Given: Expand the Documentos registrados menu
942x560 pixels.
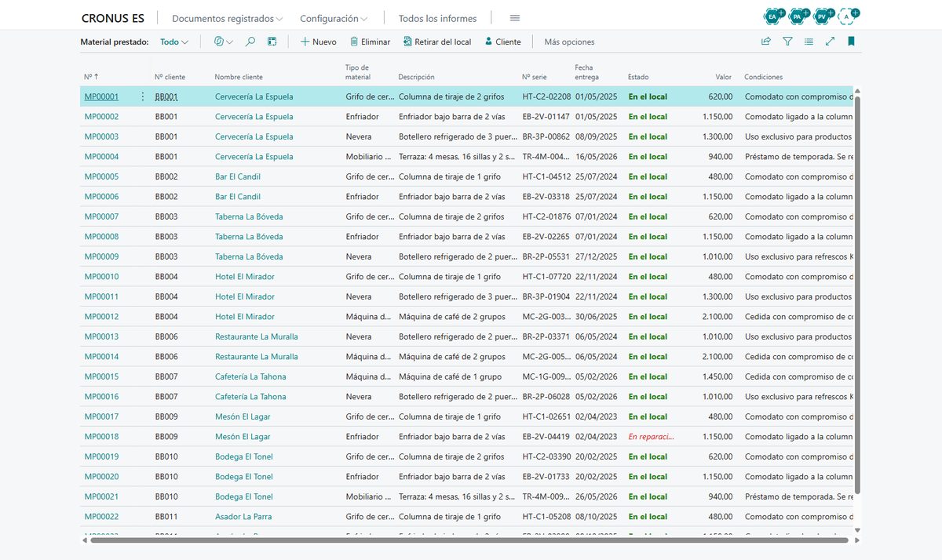Looking at the screenshot, I should coord(228,18).
